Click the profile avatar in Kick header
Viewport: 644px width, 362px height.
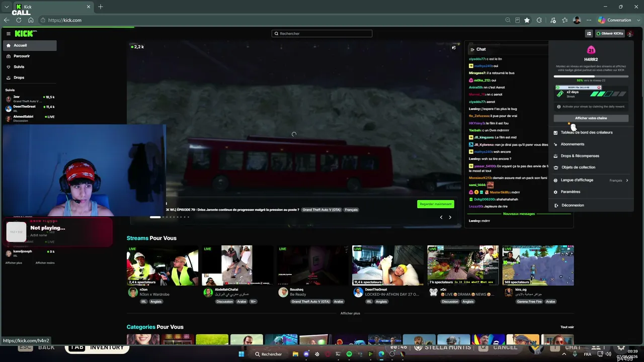click(x=630, y=34)
